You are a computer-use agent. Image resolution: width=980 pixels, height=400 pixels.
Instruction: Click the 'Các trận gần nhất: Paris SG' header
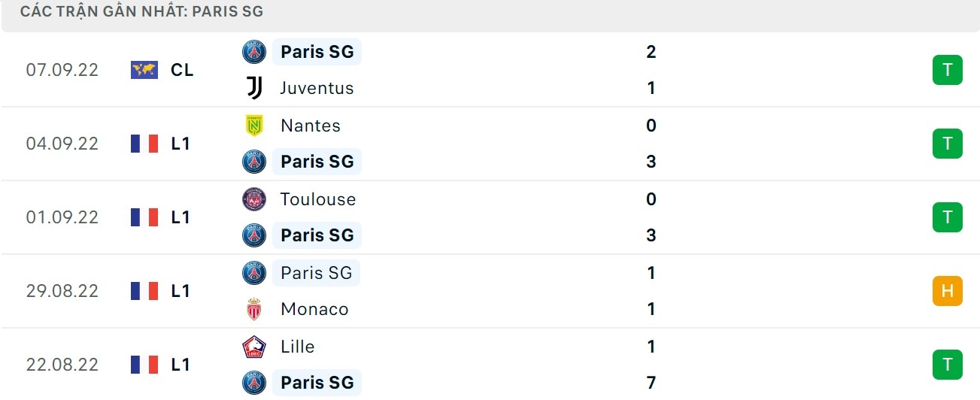click(x=142, y=12)
